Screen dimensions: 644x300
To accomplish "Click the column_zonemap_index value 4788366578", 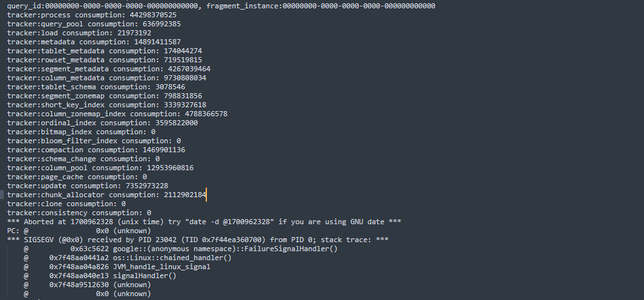I will (206, 114).
